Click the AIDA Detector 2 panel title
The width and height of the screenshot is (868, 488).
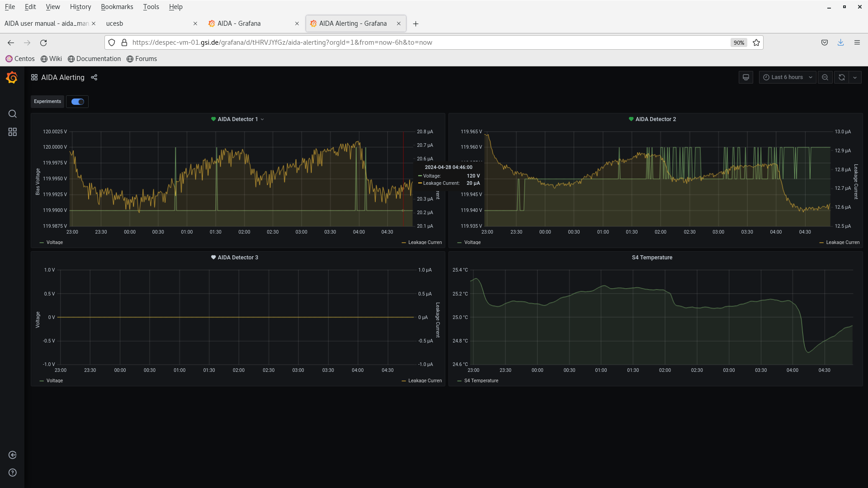(x=656, y=119)
